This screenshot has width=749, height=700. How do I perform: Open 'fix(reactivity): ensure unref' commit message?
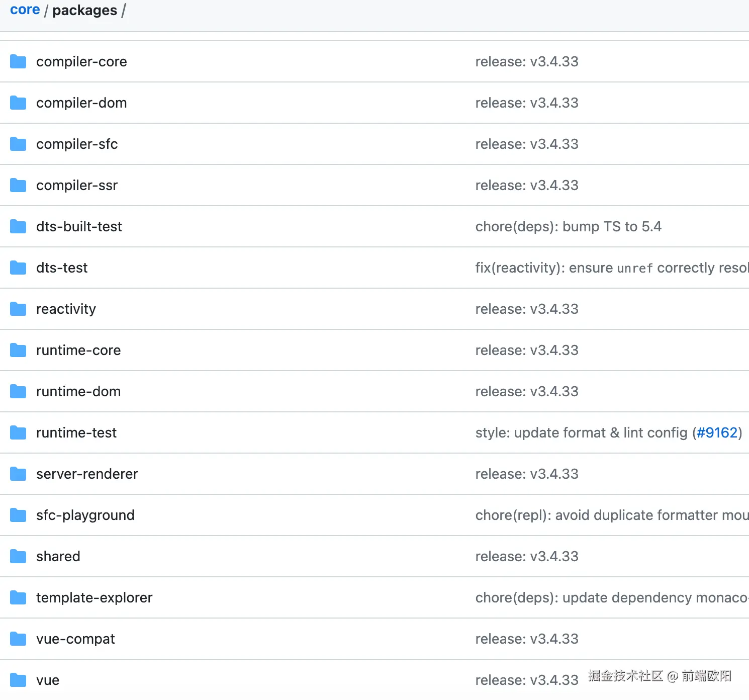(612, 268)
